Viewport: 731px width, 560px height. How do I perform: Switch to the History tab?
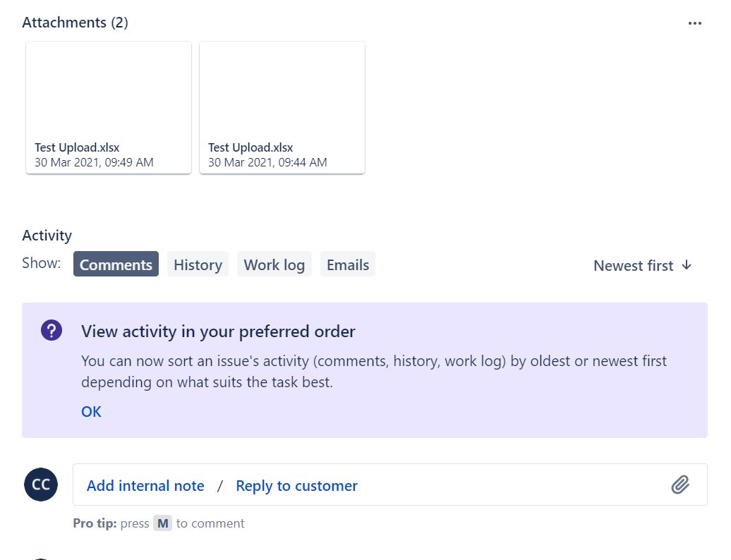pyautogui.click(x=198, y=264)
